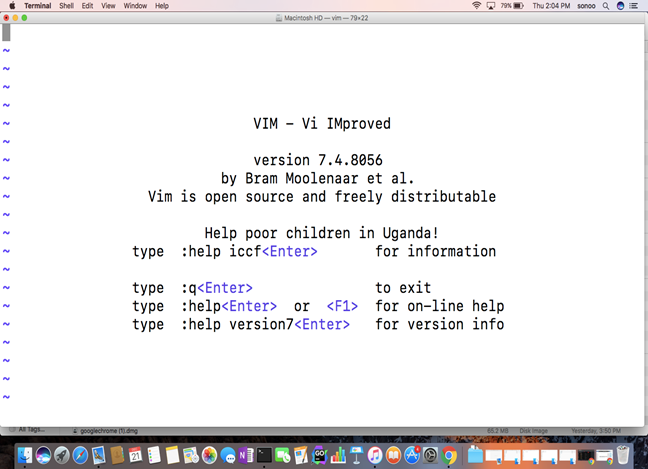Click the green zoom window button
Image resolution: width=648 pixels, height=469 pixels.
[24, 18]
